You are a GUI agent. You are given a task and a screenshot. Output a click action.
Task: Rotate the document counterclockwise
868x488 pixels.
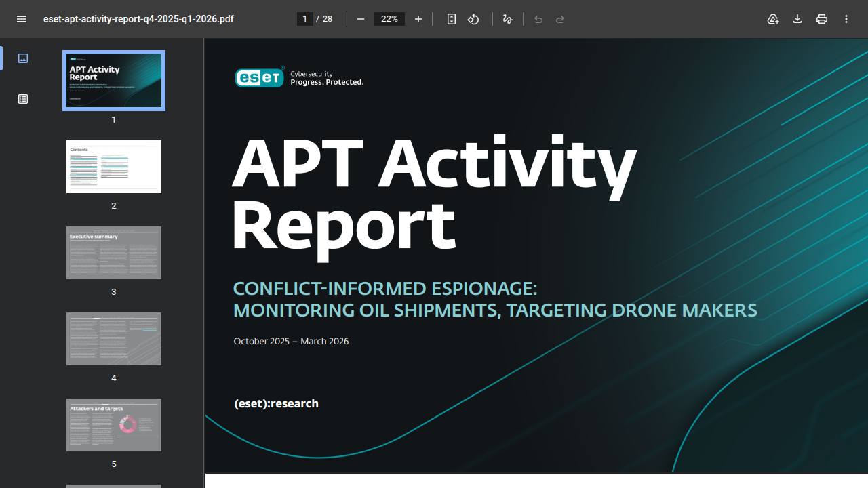click(x=473, y=19)
